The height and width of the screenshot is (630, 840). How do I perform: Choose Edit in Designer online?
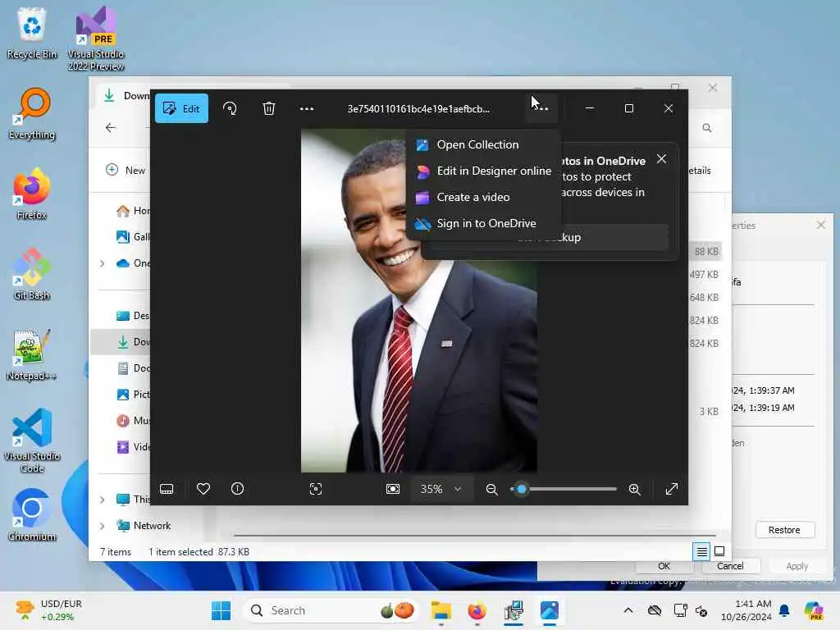pyautogui.click(x=483, y=171)
